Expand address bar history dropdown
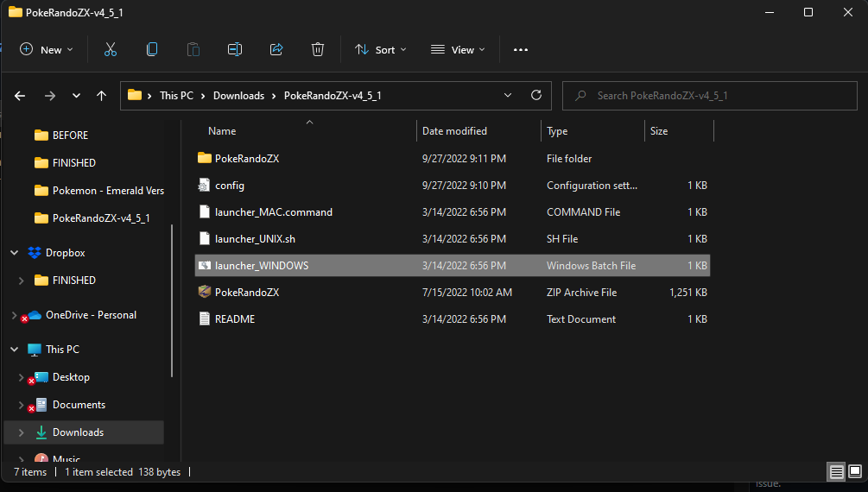The image size is (868, 492). (x=508, y=95)
